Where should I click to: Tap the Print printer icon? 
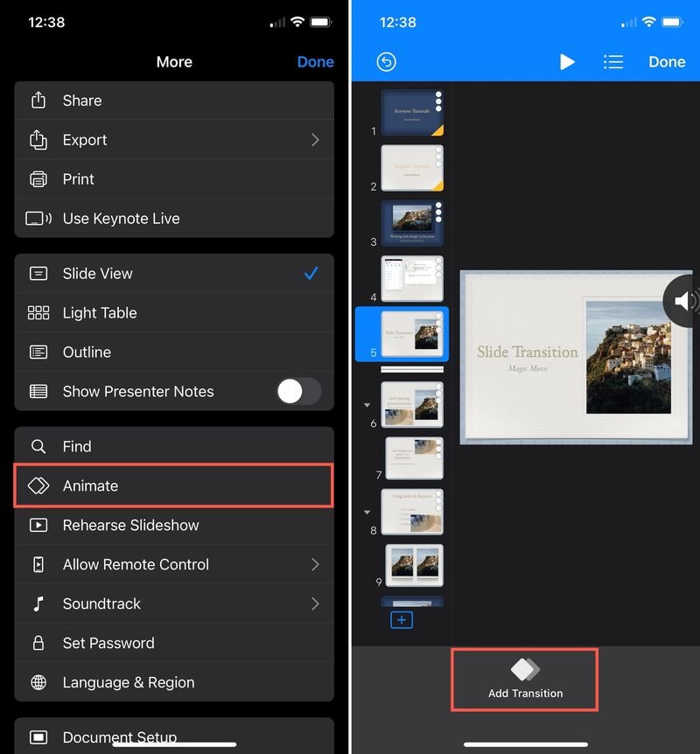[38, 179]
